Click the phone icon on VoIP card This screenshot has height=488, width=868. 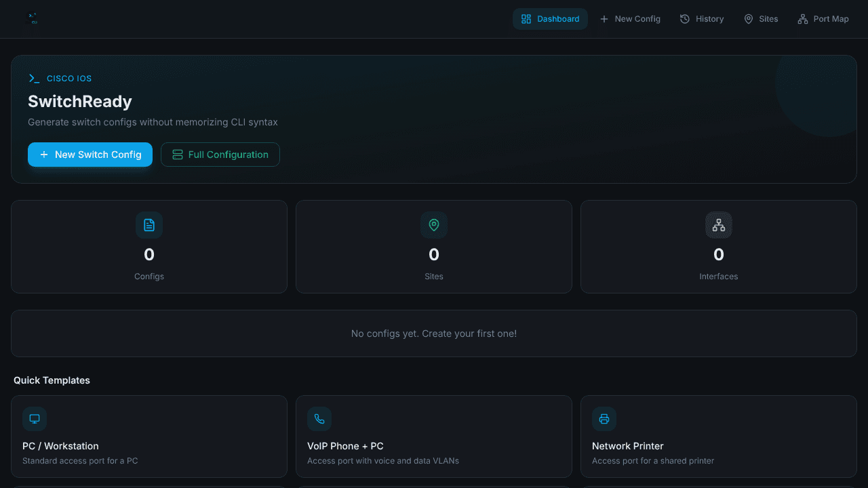pyautogui.click(x=319, y=419)
